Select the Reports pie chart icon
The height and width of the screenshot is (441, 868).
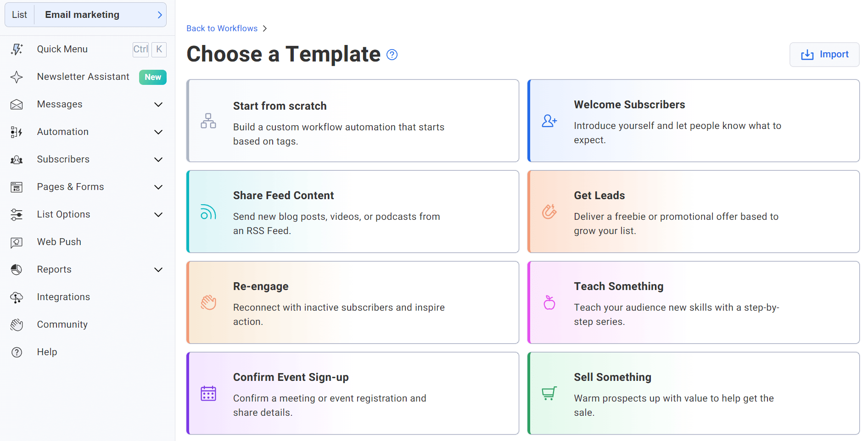coord(17,269)
